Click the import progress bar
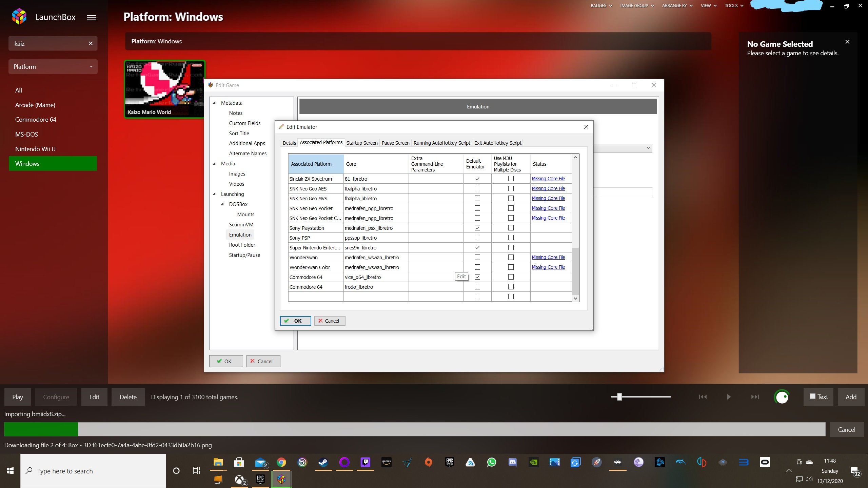The width and height of the screenshot is (868, 488). click(x=415, y=429)
